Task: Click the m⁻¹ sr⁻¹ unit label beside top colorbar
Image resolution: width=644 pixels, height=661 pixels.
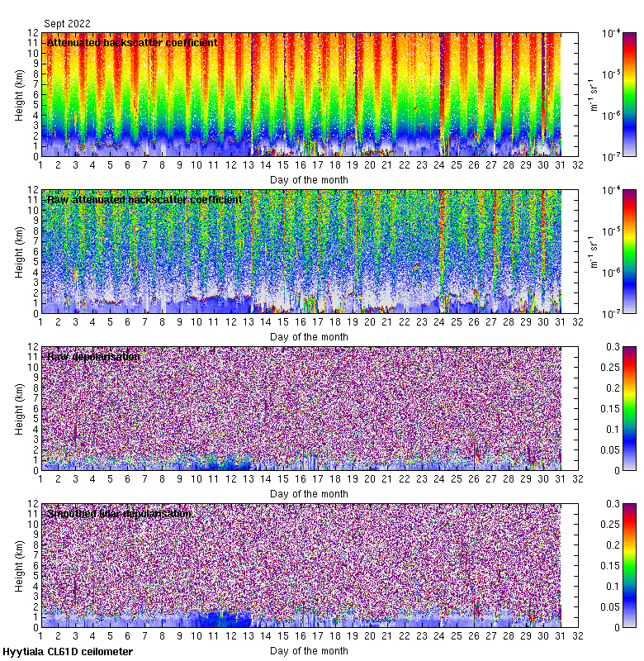Action: coord(592,94)
